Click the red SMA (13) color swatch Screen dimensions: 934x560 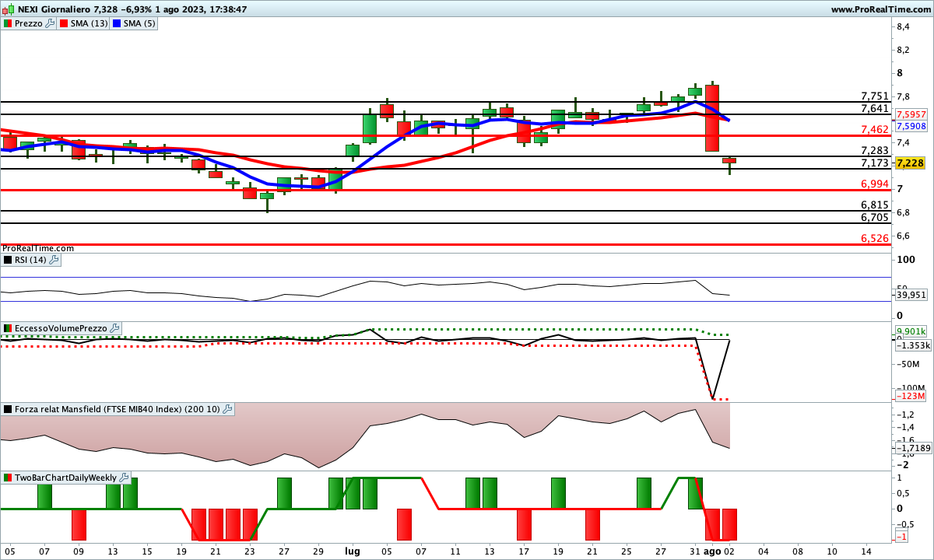coord(64,23)
